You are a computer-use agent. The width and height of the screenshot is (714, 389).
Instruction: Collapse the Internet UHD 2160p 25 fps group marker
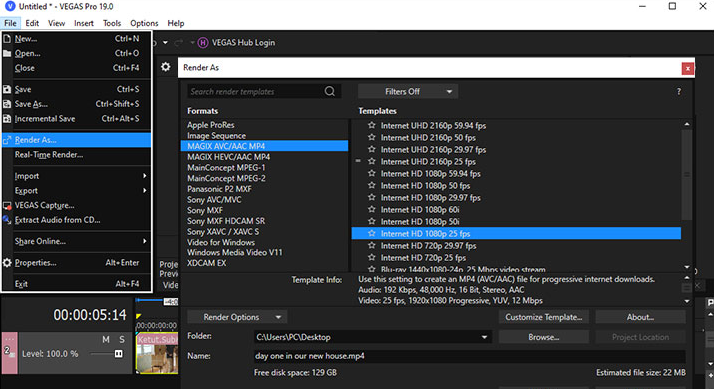coord(358,161)
